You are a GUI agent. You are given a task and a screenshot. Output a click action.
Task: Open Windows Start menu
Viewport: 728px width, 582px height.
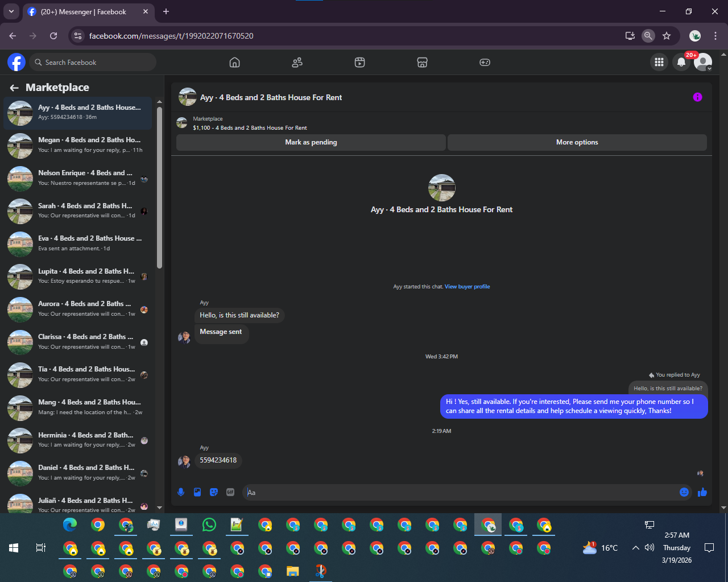tap(14, 548)
